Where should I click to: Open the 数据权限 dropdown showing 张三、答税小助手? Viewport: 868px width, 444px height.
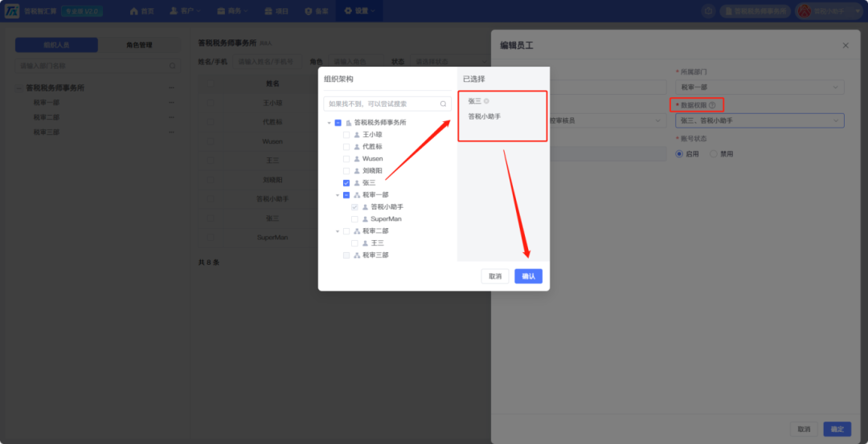pyautogui.click(x=759, y=120)
